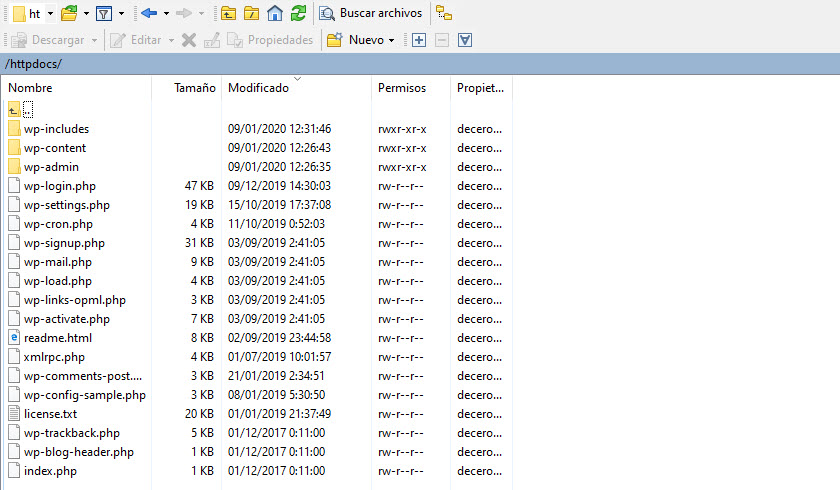Go back with the blue left arrow
The width and height of the screenshot is (840, 490).
[x=149, y=13]
